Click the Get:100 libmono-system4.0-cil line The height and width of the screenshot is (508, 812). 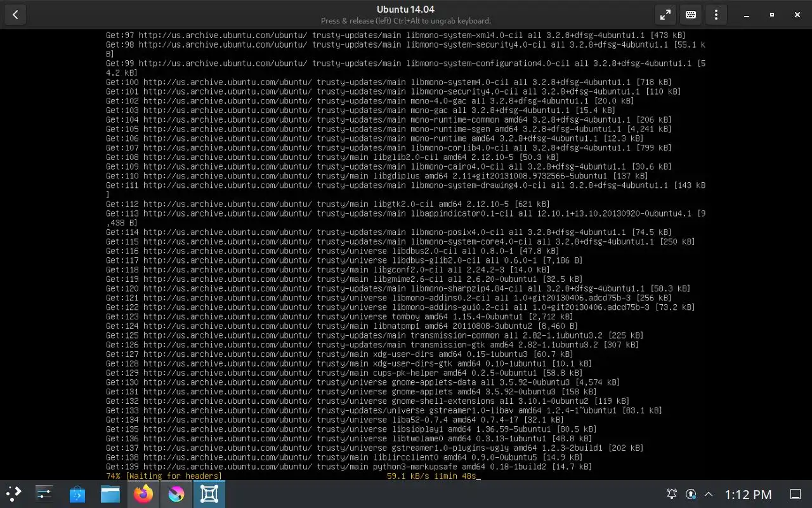point(389,82)
